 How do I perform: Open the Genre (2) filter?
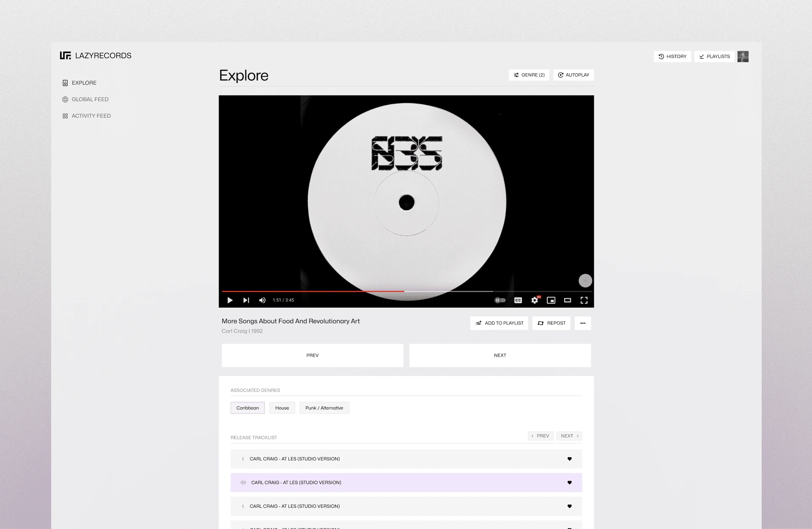click(529, 75)
